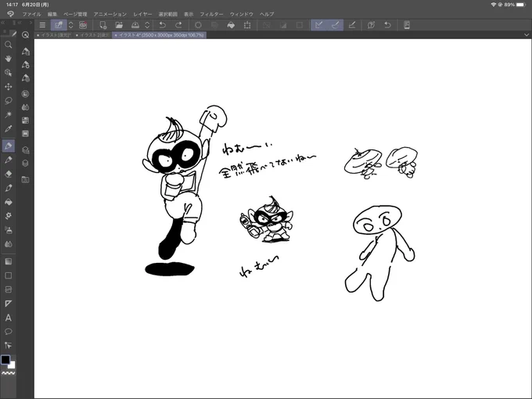Open the 編集 menu
The height and width of the screenshot is (399, 532).
tap(52, 14)
